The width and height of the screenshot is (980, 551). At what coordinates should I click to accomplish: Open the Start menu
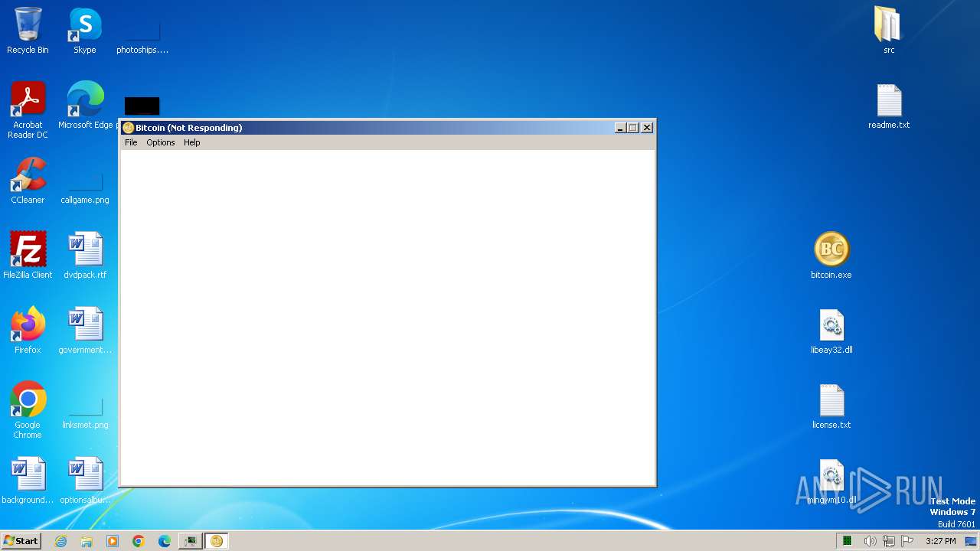click(x=21, y=541)
